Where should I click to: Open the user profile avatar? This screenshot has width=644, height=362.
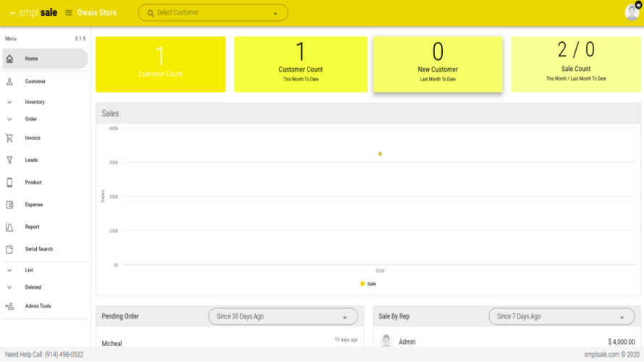[632, 12]
